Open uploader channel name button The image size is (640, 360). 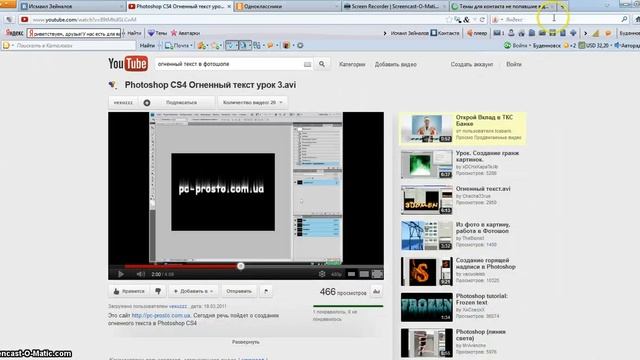coord(123,102)
